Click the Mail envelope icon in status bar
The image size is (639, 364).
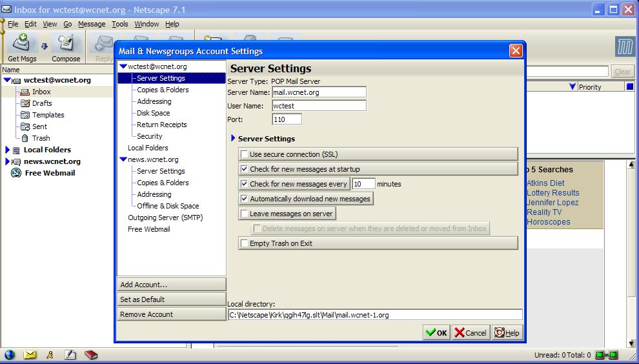[x=30, y=355]
